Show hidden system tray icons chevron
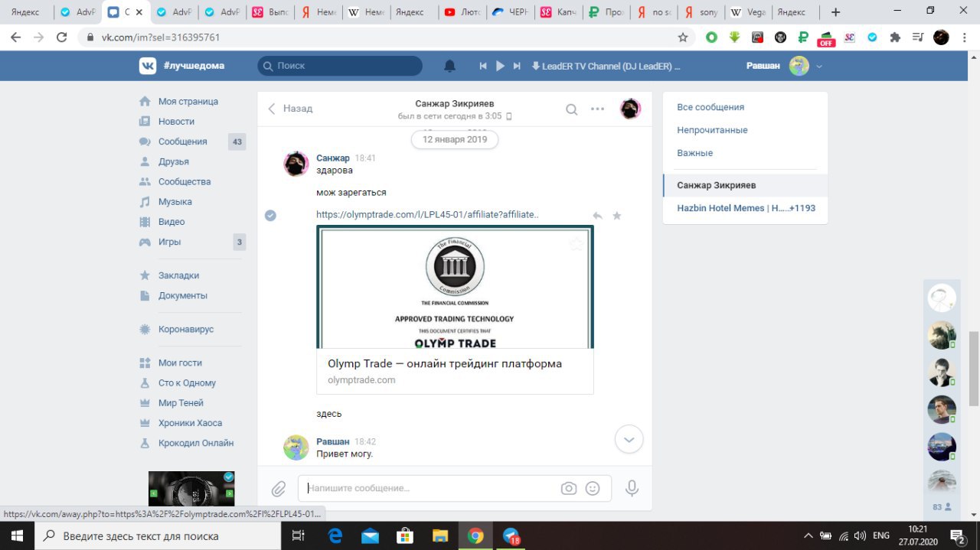 tap(808, 535)
